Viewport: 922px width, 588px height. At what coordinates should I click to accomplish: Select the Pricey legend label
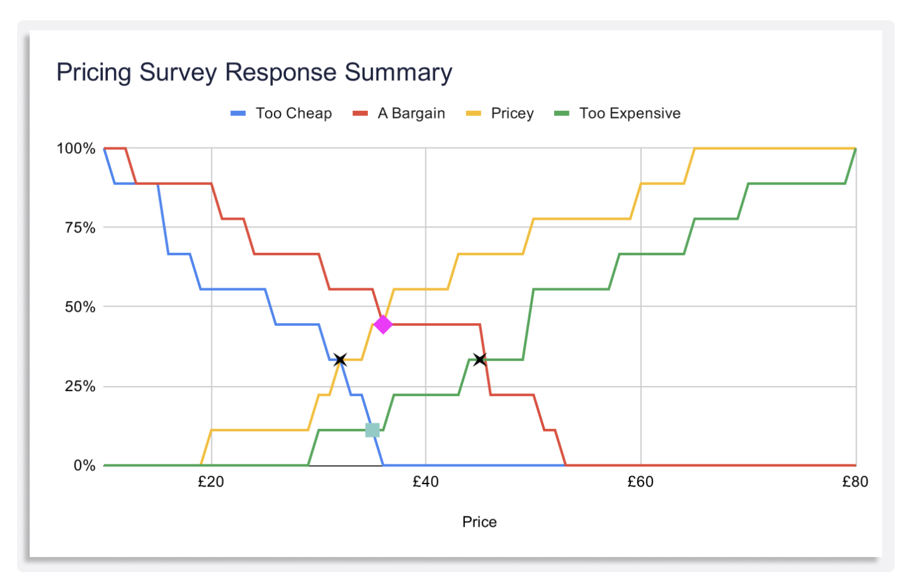click(512, 113)
